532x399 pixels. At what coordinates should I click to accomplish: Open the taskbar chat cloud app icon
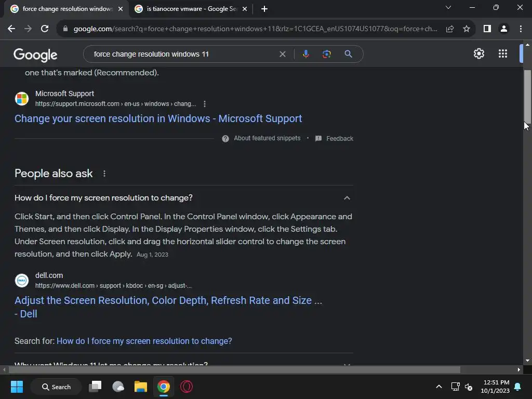[118, 387]
